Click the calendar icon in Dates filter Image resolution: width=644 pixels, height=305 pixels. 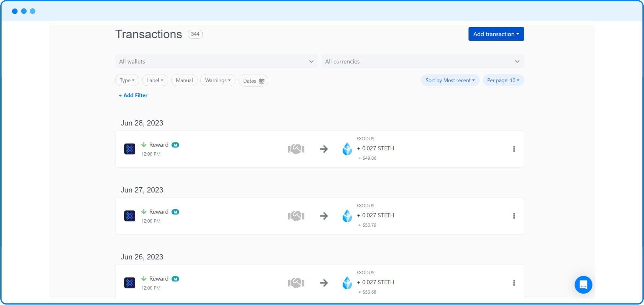262,81
